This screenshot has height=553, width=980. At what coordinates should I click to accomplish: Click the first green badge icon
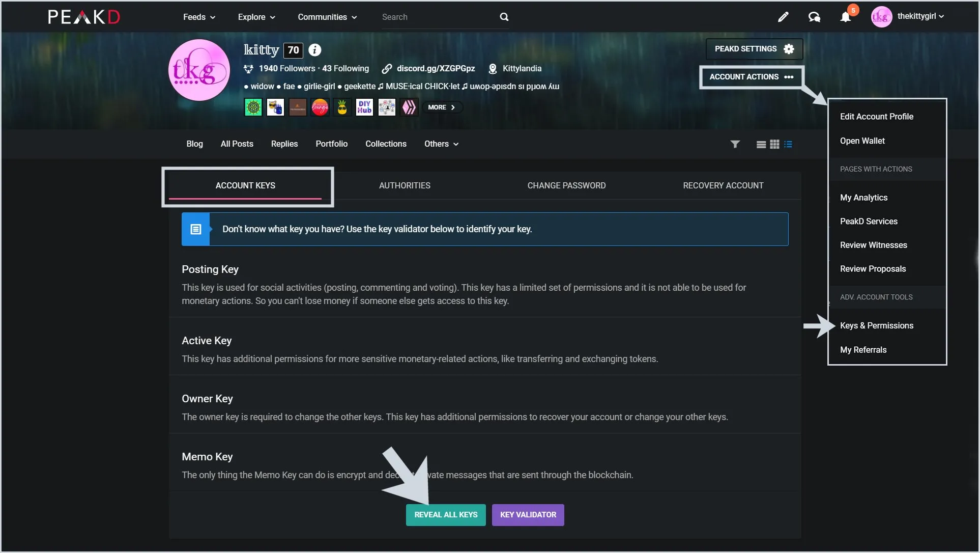pyautogui.click(x=253, y=107)
